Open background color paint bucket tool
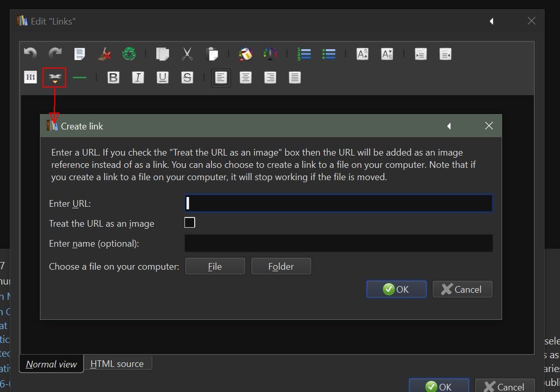The width and height of the screenshot is (560, 392). (x=246, y=54)
